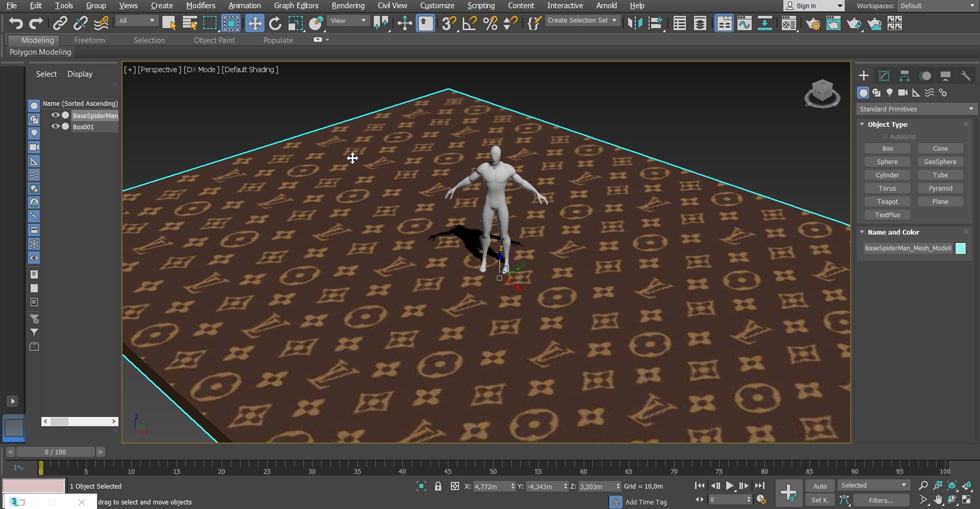Click the Play Animation button
The image size is (980, 509).
pyautogui.click(x=729, y=486)
